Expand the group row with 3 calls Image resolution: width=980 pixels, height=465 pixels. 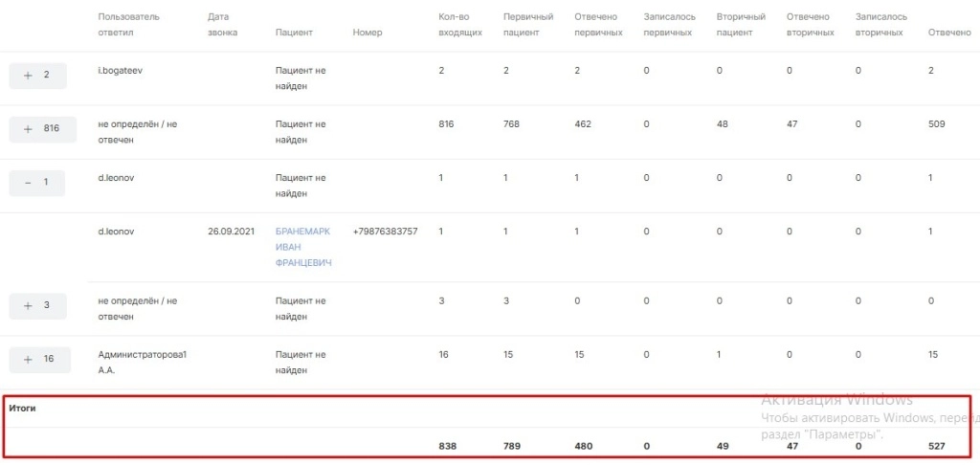click(37, 306)
